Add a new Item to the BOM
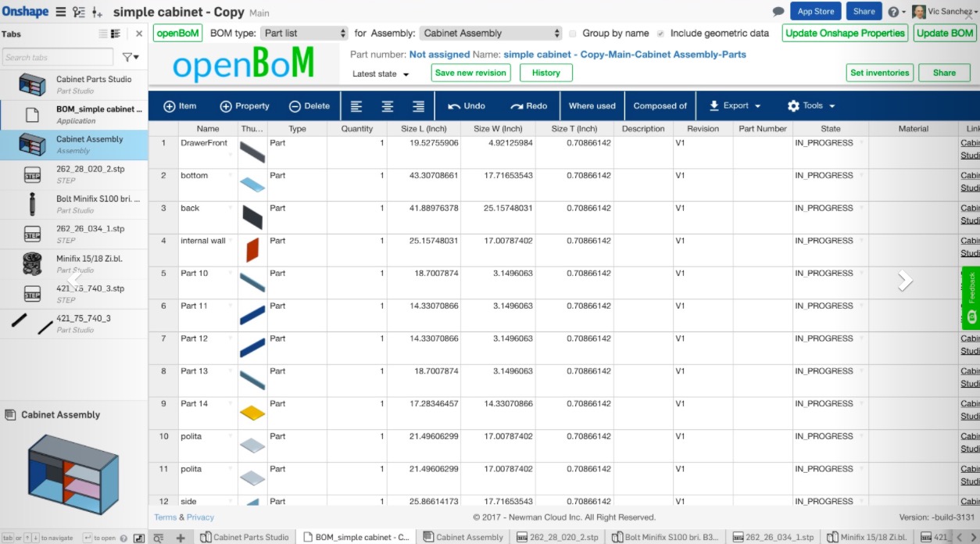Viewport: 980px width, 544px height. tap(180, 106)
